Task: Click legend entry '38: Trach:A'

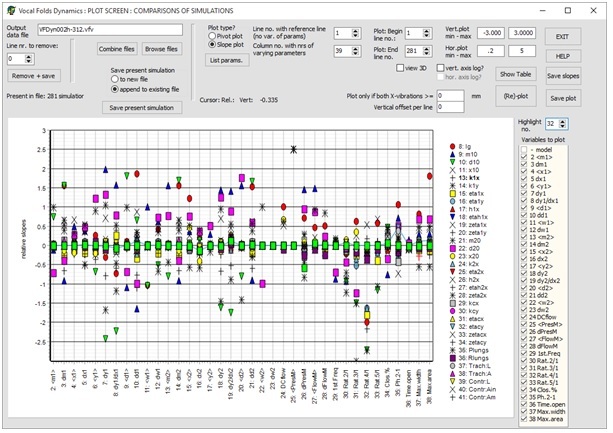Action: click(471, 374)
